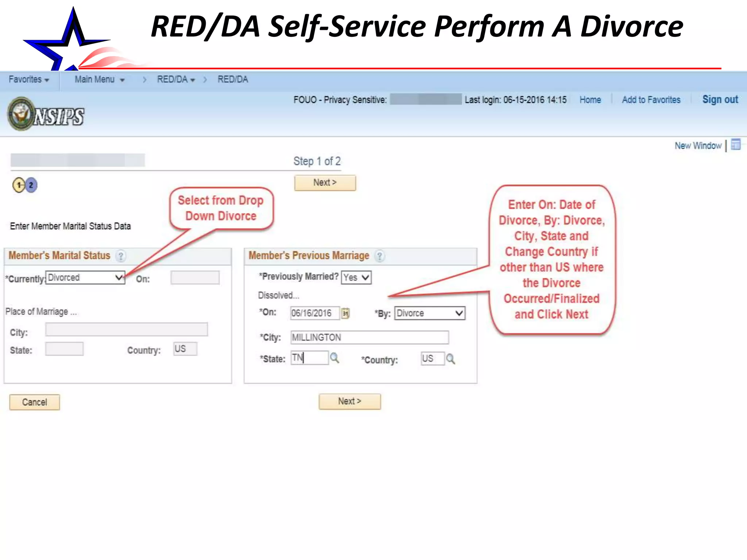The image size is (747, 560).
Task: Click the State lookup magnifier icon
Action: (334, 358)
